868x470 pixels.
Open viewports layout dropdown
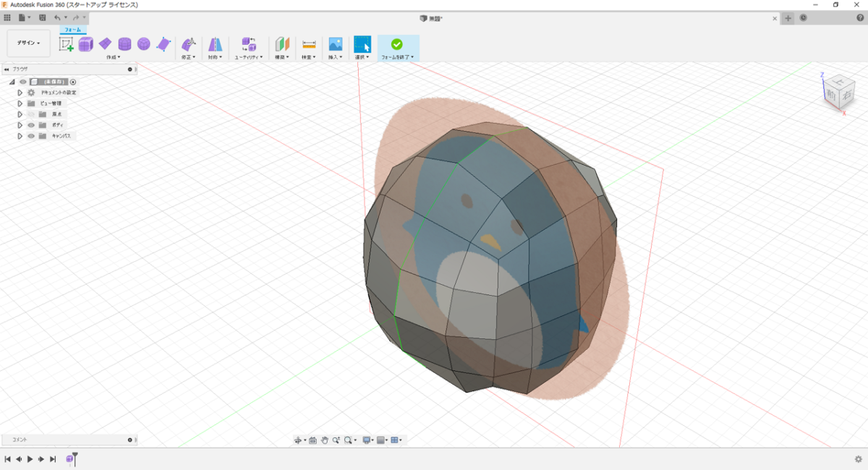coord(396,440)
